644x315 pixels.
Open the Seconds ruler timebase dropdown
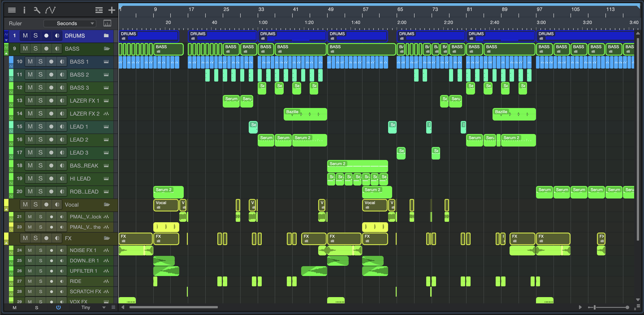[x=70, y=23]
